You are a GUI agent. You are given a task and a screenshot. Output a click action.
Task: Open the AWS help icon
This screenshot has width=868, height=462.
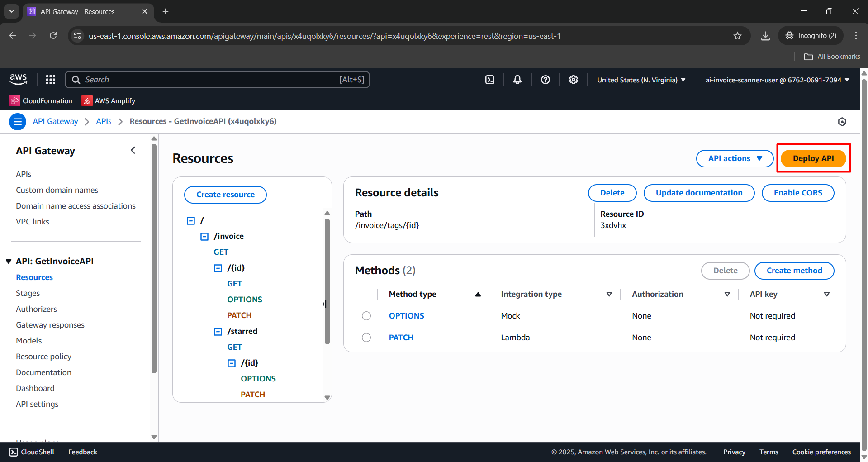click(545, 79)
